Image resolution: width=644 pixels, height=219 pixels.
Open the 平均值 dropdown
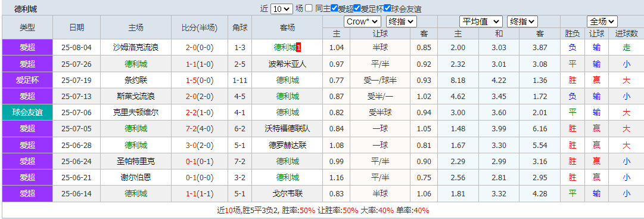click(x=481, y=22)
